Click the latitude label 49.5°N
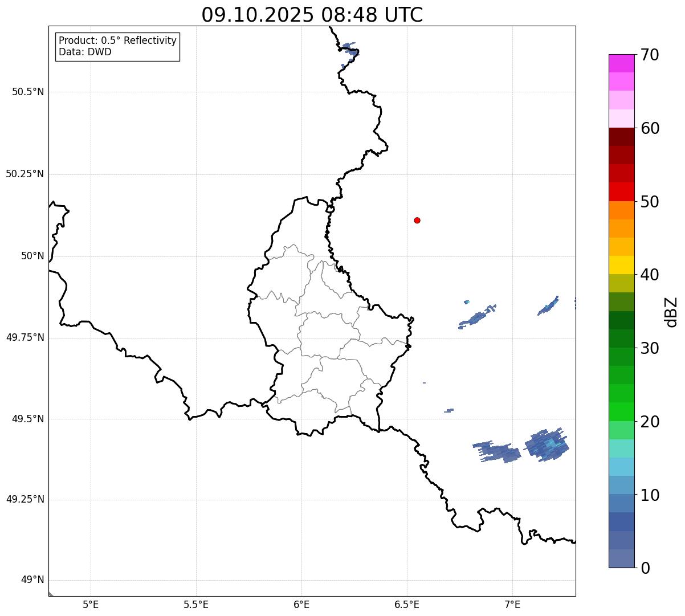Screen dimensions: 685x616 click(x=28, y=419)
